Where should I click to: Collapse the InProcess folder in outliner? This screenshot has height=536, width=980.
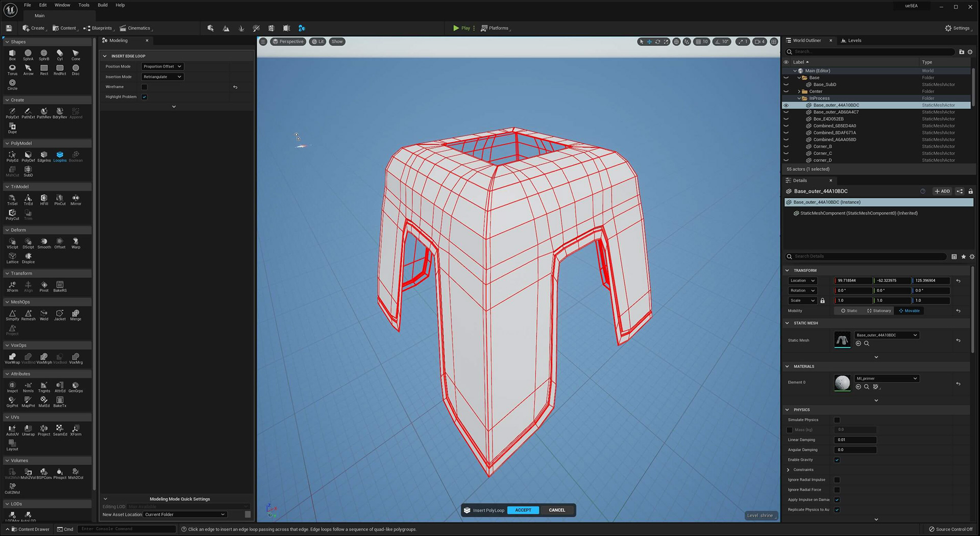[x=799, y=98]
